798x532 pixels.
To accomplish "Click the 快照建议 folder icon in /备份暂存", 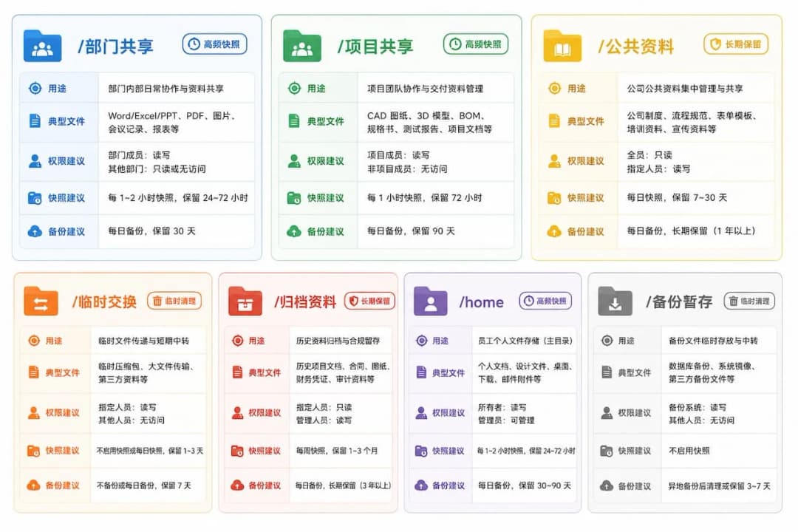I will pos(607,451).
